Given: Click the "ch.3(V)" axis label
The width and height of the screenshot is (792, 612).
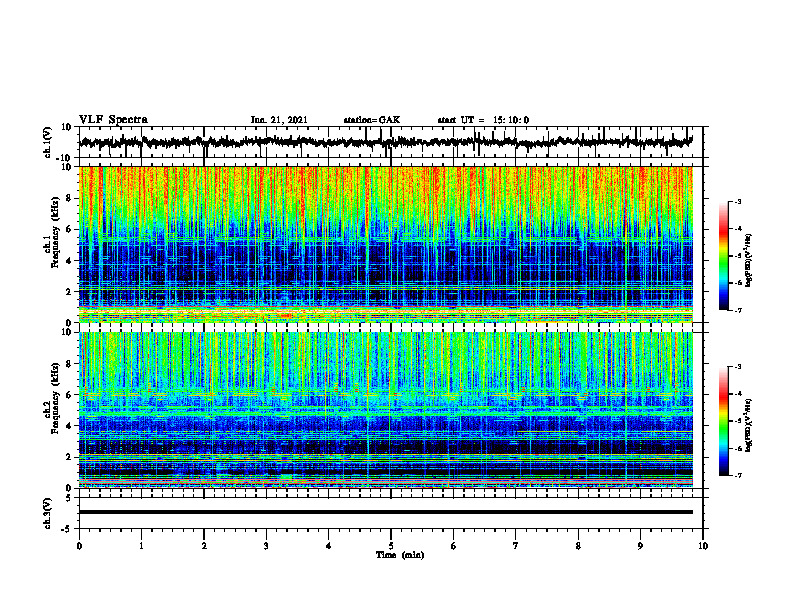Looking at the screenshot, I should point(48,514).
